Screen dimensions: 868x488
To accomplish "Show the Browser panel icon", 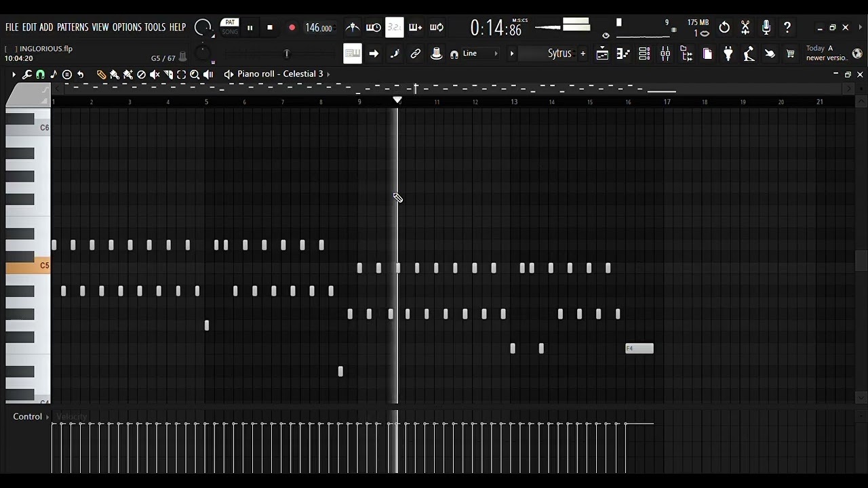I will 686,54.
